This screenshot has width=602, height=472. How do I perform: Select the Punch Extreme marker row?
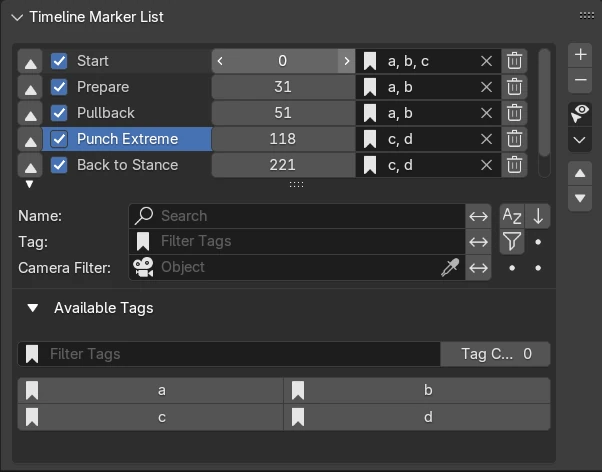pyautogui.click(x=127, y=139)
